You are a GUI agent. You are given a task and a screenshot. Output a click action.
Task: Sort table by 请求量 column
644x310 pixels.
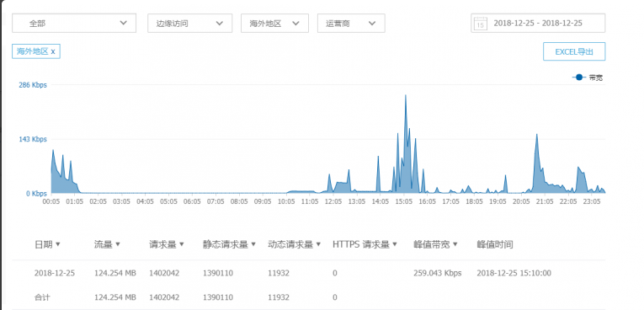[x=167, y=244]
